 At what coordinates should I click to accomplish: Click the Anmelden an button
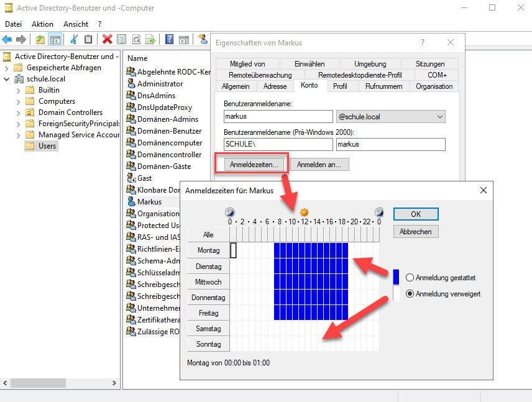pos(319,165)
